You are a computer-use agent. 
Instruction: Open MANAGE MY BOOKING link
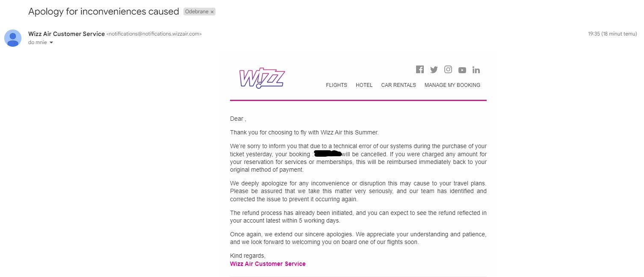tap(452, 85)
